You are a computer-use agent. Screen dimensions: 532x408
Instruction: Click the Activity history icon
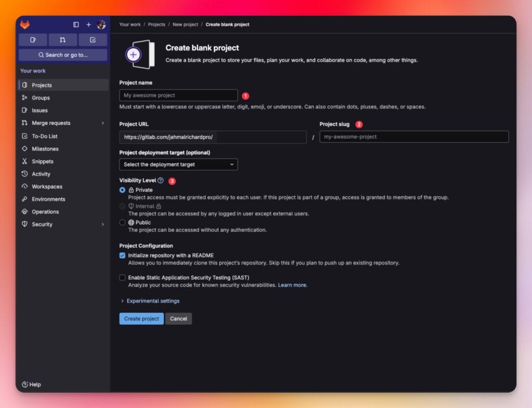(x=24, y=174)
